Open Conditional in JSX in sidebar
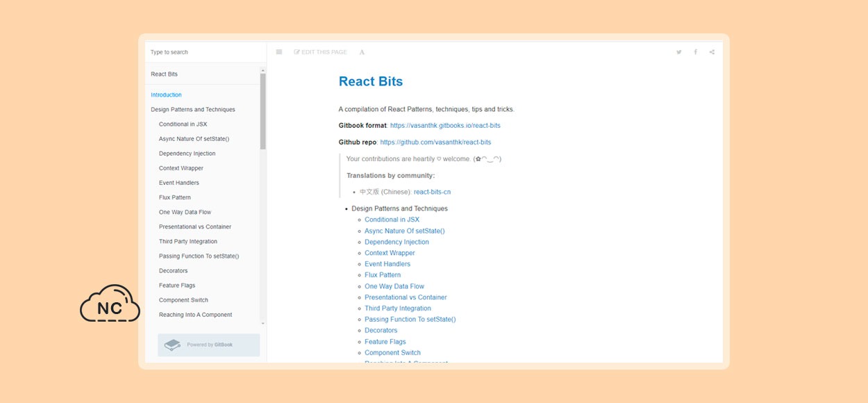Viewport: 868px width, 403px height. (183, 124)
